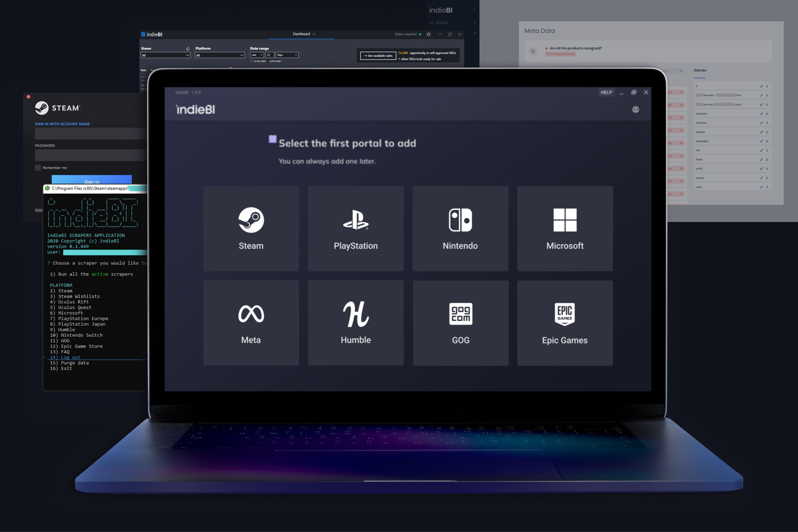Open the user profile icon in indieBI header
The image size is (798, 532).
point(636,109)
